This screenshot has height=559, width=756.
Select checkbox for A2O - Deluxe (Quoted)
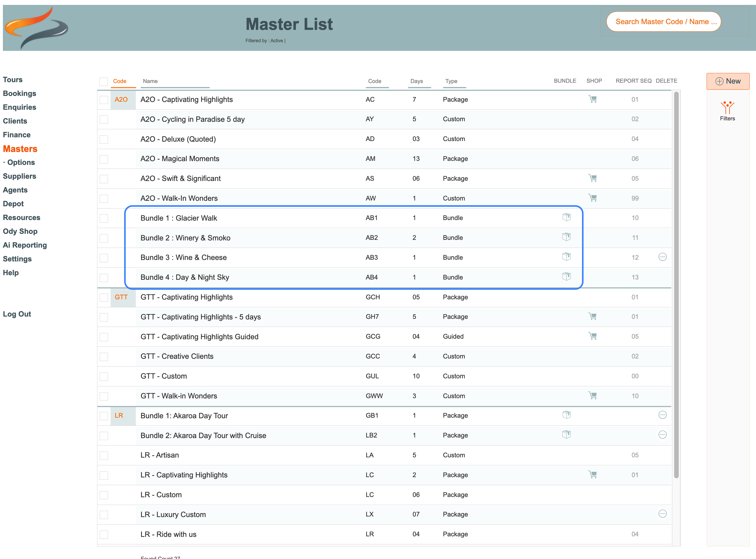(104, 139)
